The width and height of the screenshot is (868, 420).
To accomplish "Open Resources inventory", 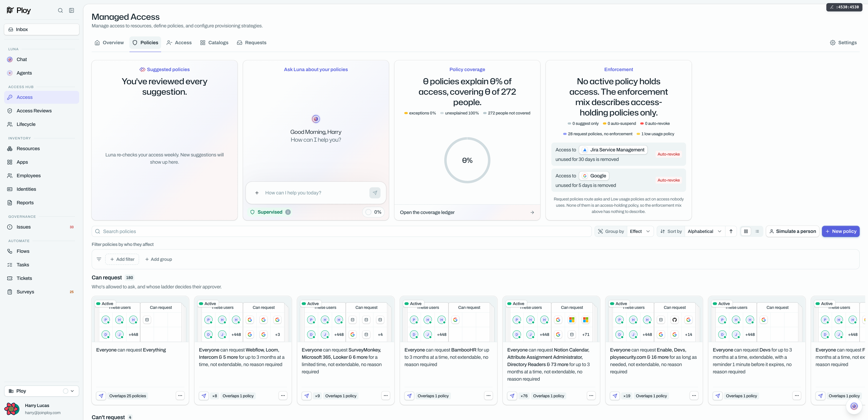I will click(x=41, y=149).
